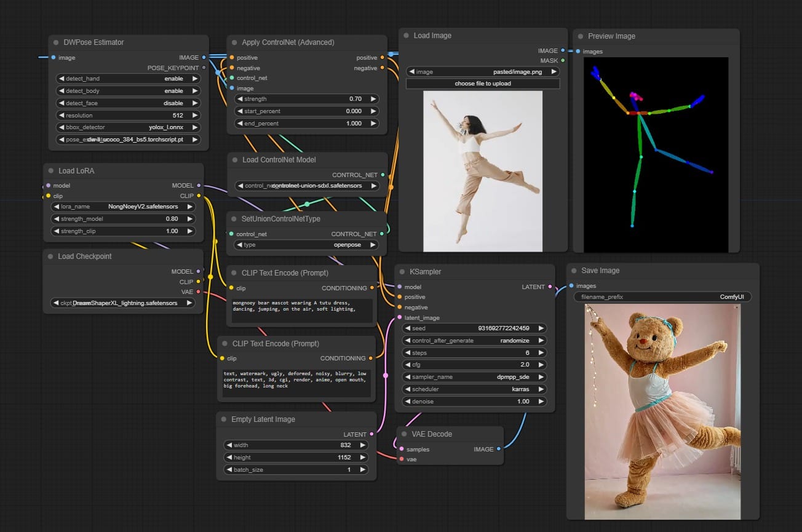Click the LATENT output port on KSampler
Image resolution: width=802 pixels, height=532 pixels.
(x=550, y=287)
